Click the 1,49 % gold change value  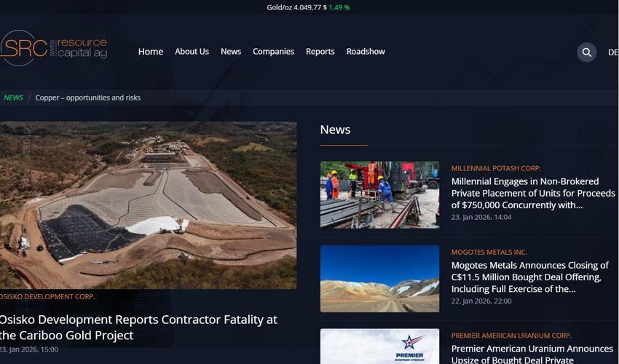coord(339,7)
